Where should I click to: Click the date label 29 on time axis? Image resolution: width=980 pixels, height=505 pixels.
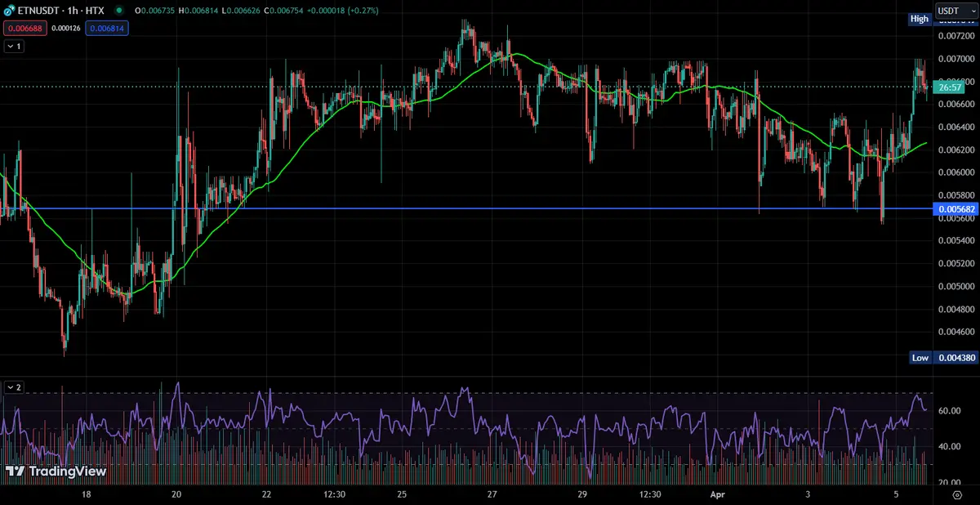click(x=582, y=495)
